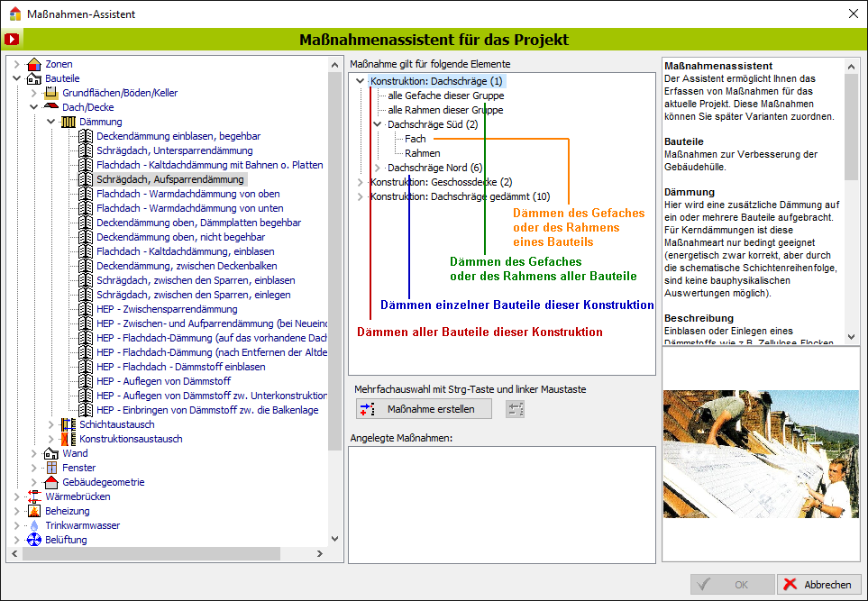The image size is (868, 601).
Task: Click icon beside Schrägdach, Aufsparrendämmung
Action: (86, 179)
